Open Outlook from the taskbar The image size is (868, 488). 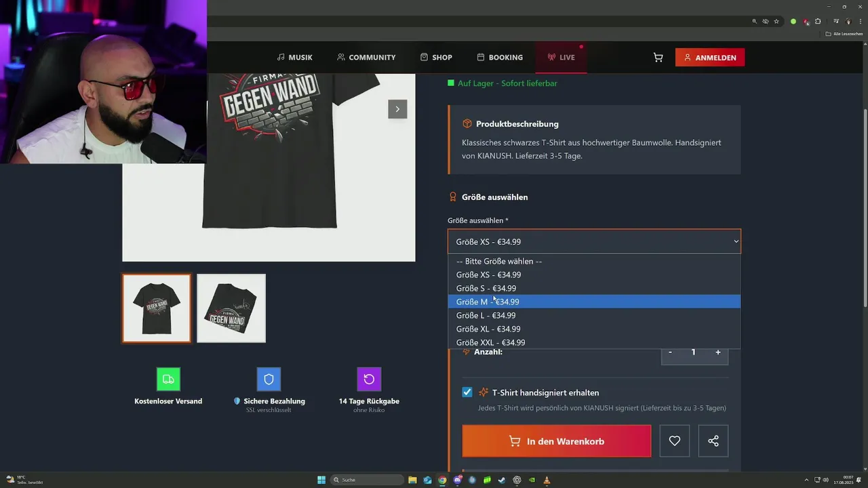point(427,480)
